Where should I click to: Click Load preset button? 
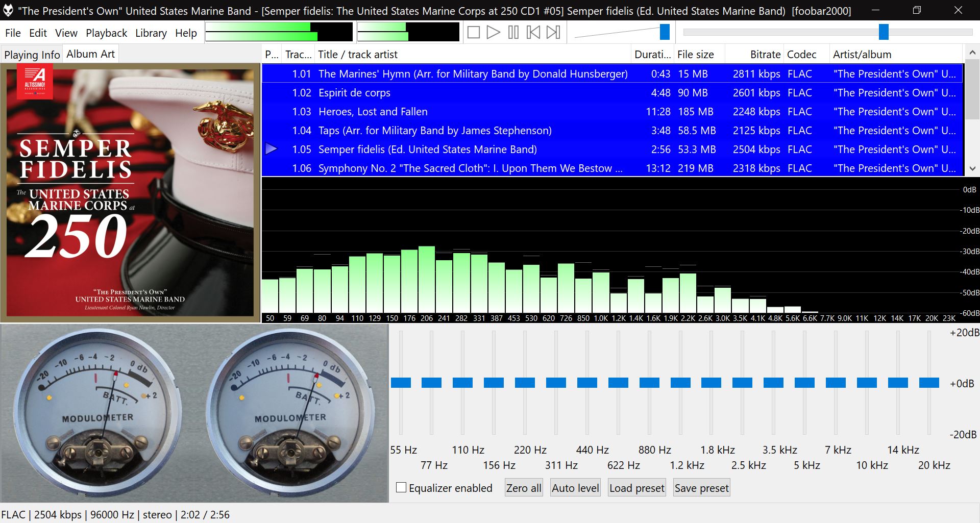point(637,488)
